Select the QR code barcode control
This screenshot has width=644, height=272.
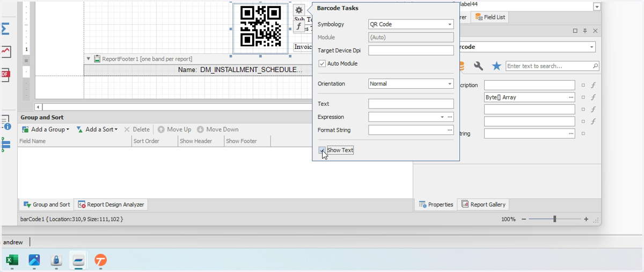[260, 27]
